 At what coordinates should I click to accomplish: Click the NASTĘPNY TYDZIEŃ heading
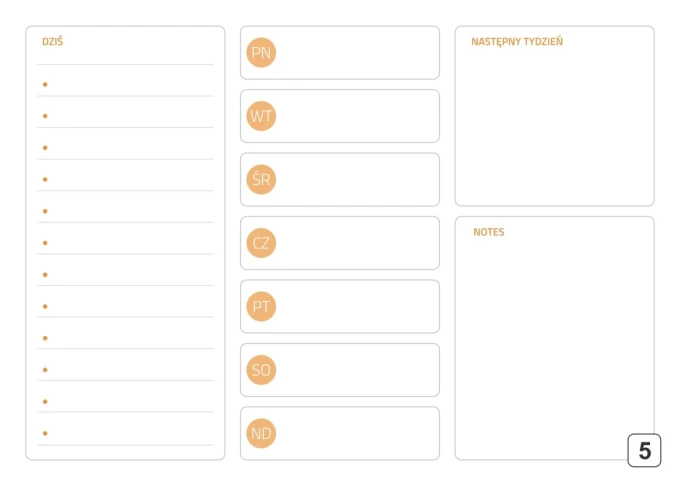coord(517,42)
